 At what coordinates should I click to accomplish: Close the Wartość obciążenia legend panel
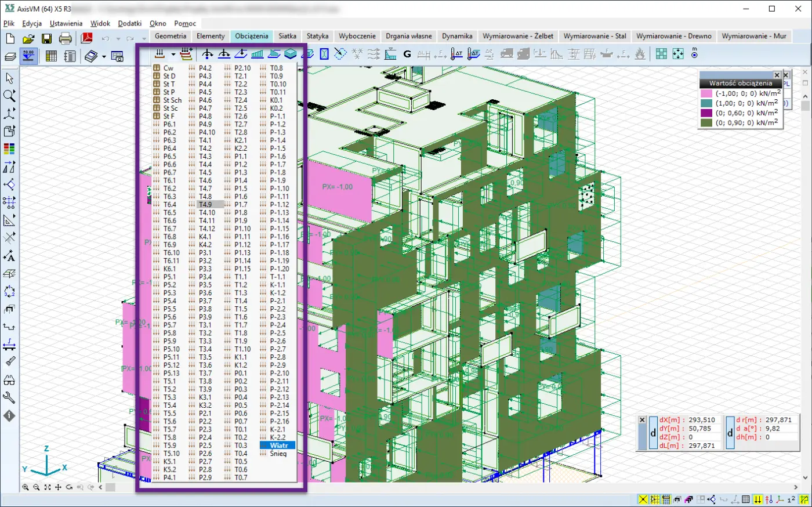point(777,75)
